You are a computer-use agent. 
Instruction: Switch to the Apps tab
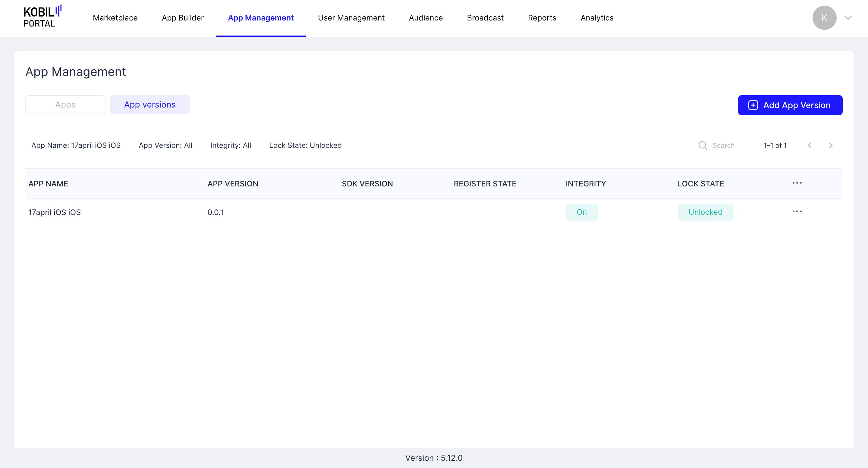65,105
